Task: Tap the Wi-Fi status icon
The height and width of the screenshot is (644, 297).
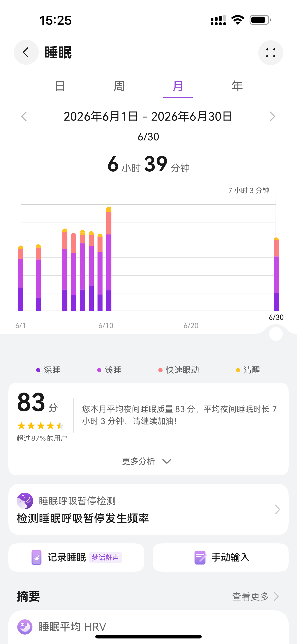Action: coord(238,20)
